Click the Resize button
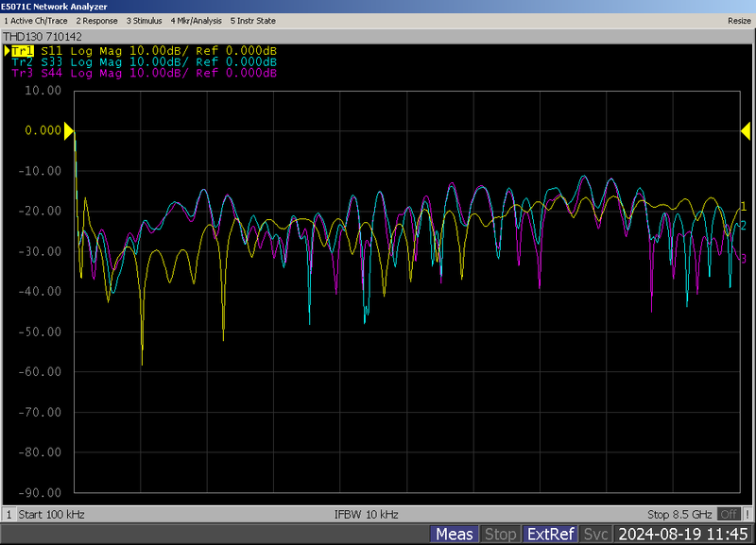The width and height of the screenshot is (756, 545). click(x=739, y=20)
